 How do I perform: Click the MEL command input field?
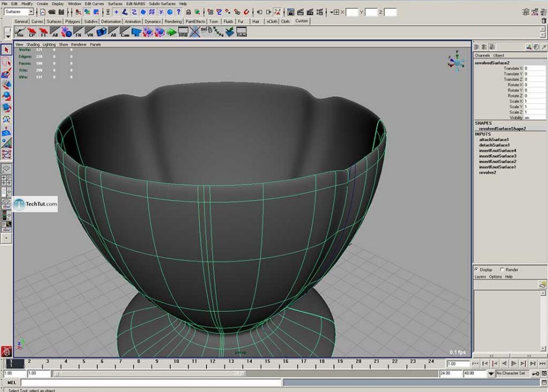[x=151, y=382]
